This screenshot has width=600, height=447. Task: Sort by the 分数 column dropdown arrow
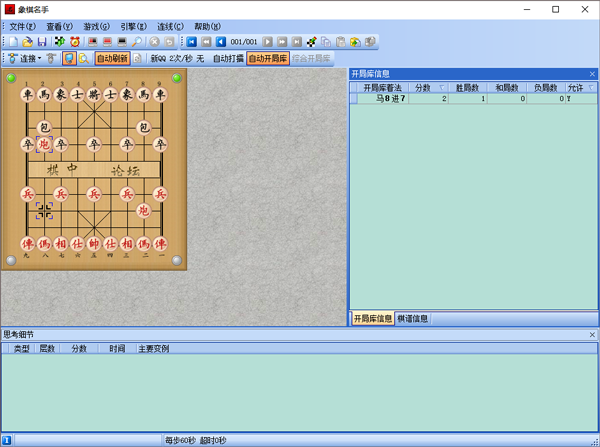442,88
